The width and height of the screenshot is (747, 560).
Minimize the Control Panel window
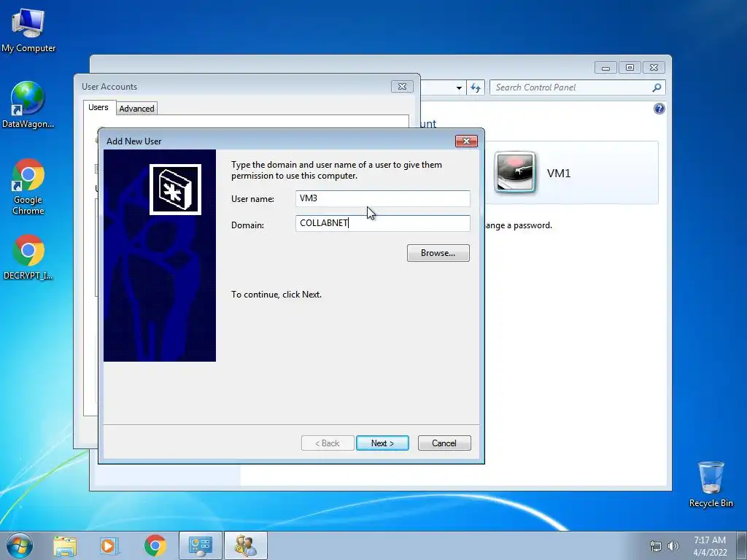click(x=605, y=68)
